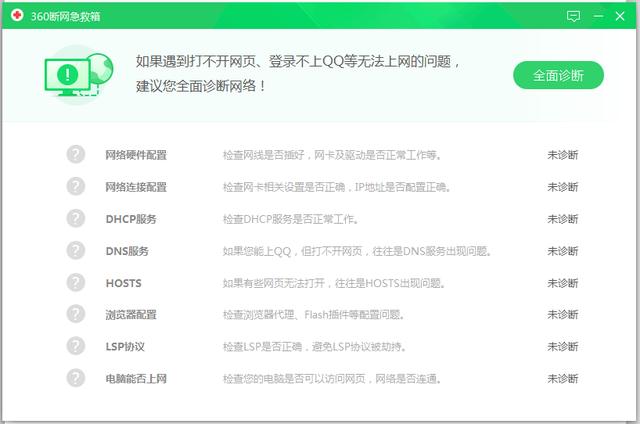Image resolution: width=640 pixels, height=424 pixels.
Task: Click question mark icon beside 网络硬件配置
Action: click(x=76, y=154)
